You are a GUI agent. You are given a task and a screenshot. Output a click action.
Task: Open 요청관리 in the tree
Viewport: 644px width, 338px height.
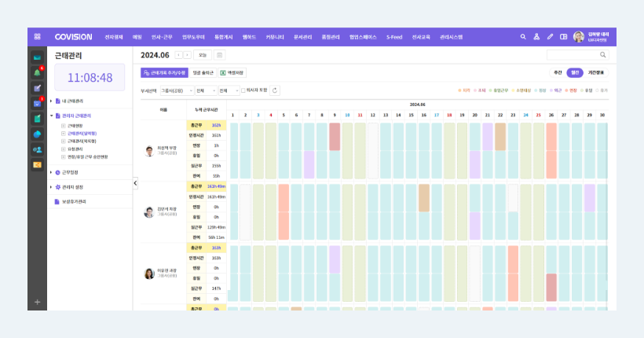click(75, 149)
